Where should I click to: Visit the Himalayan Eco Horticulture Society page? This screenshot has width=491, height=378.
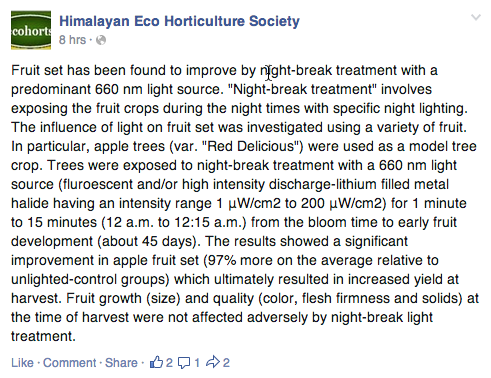tap(179, 21)
